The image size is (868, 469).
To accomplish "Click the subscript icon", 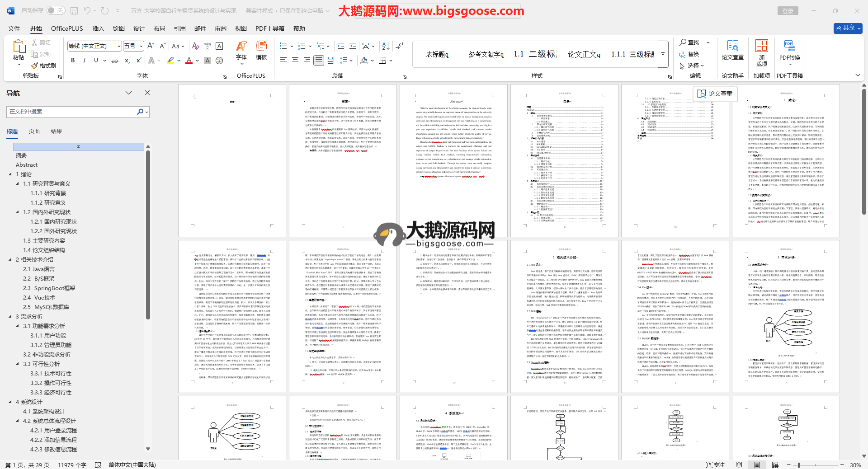I will (x=127, y=61).
